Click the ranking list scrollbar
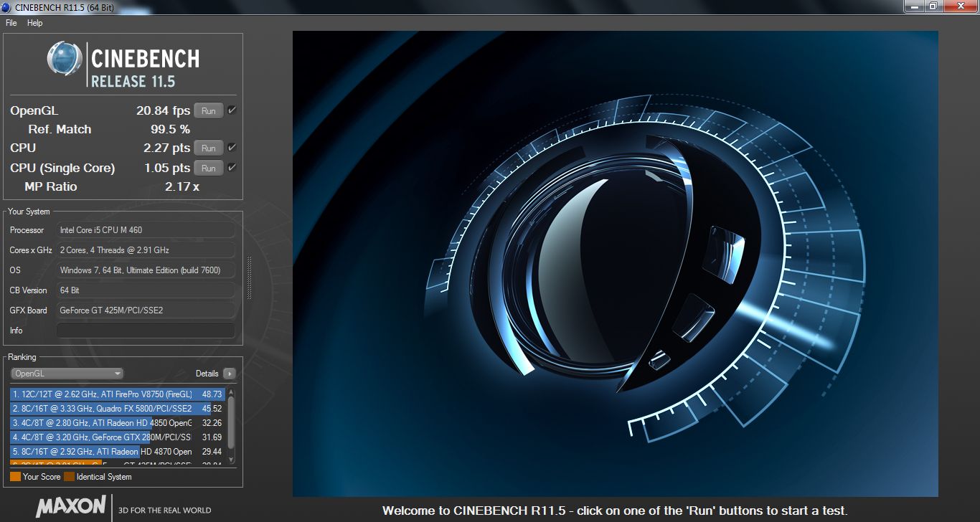The height and width of the screenshot is (522, 980). coord(231,427)
